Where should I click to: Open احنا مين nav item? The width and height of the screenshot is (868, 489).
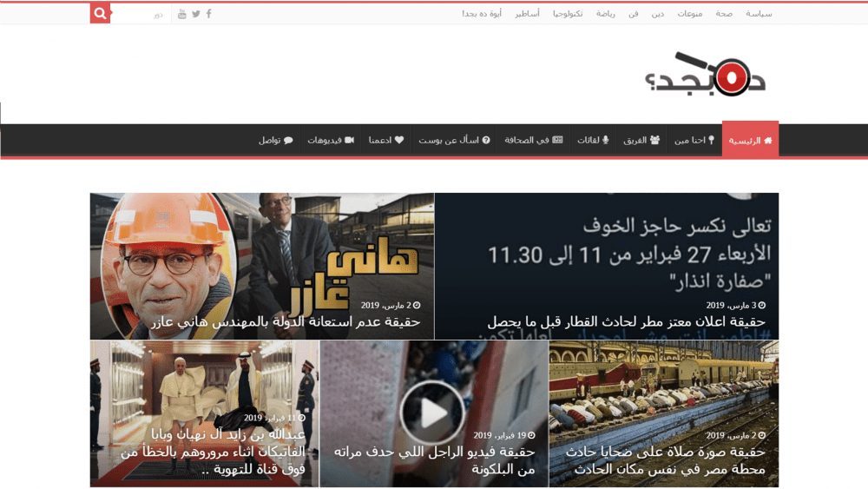694,140
